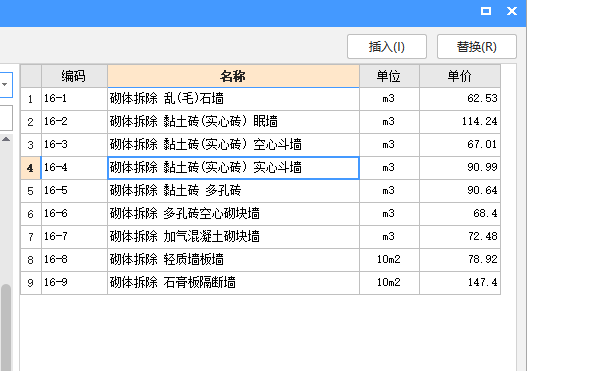Click 10m2 unit cell in row 9

[389, 283]
